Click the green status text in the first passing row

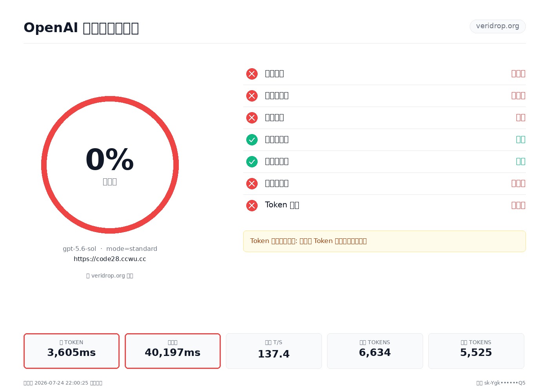click(521, 139)
